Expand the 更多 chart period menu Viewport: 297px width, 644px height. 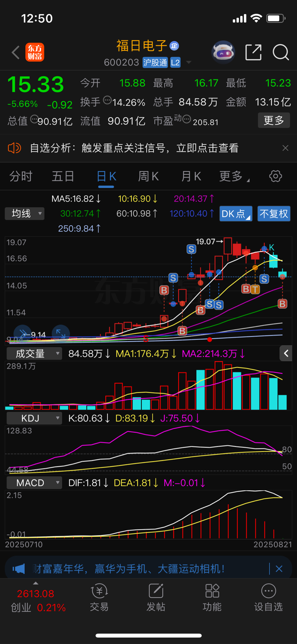pyautogui.click(x=234, y=176)
